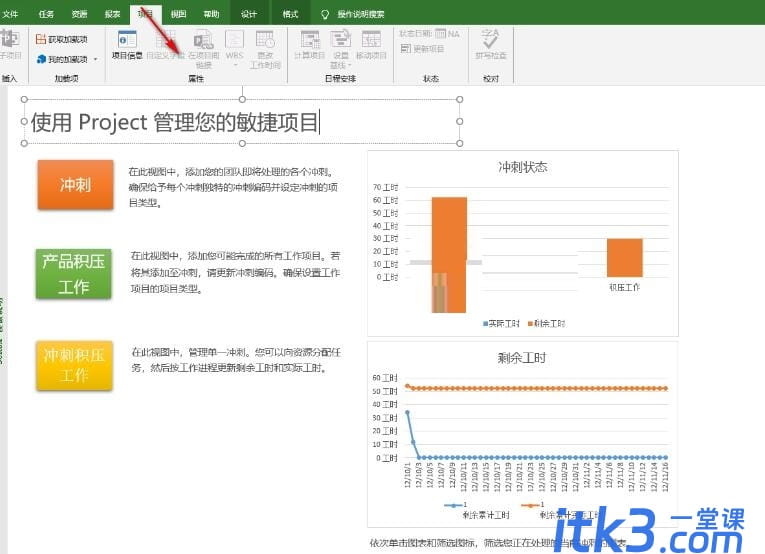
Task: Open the 文件 (File) tab
Action: [10, 14]
